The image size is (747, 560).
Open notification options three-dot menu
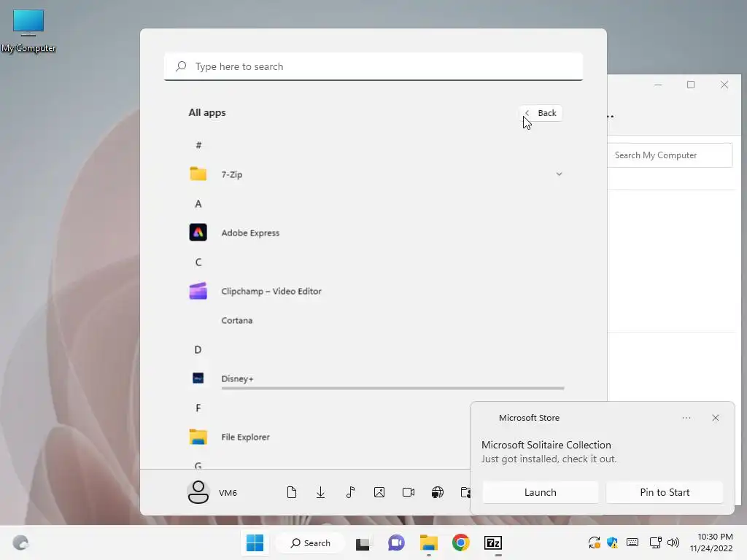[x=686, y=418]
